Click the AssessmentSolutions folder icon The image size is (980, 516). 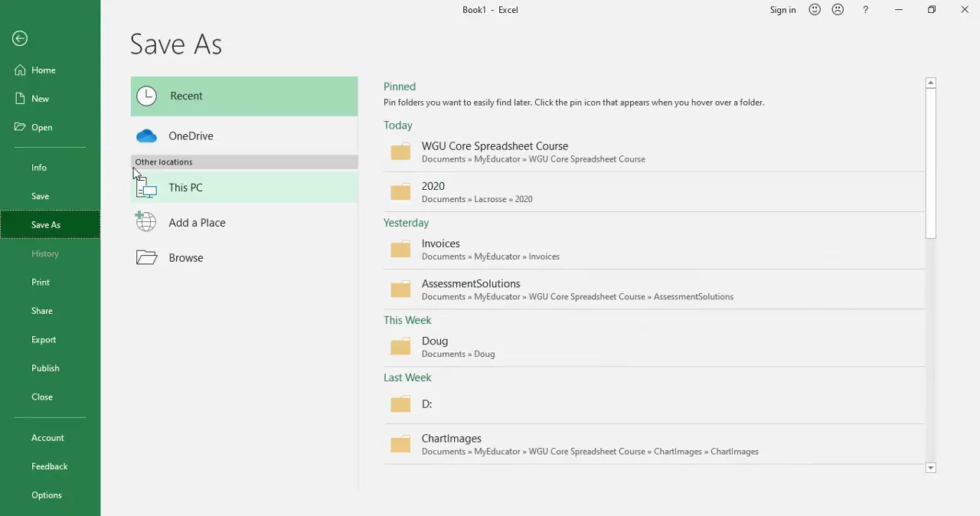click(400, 289)
